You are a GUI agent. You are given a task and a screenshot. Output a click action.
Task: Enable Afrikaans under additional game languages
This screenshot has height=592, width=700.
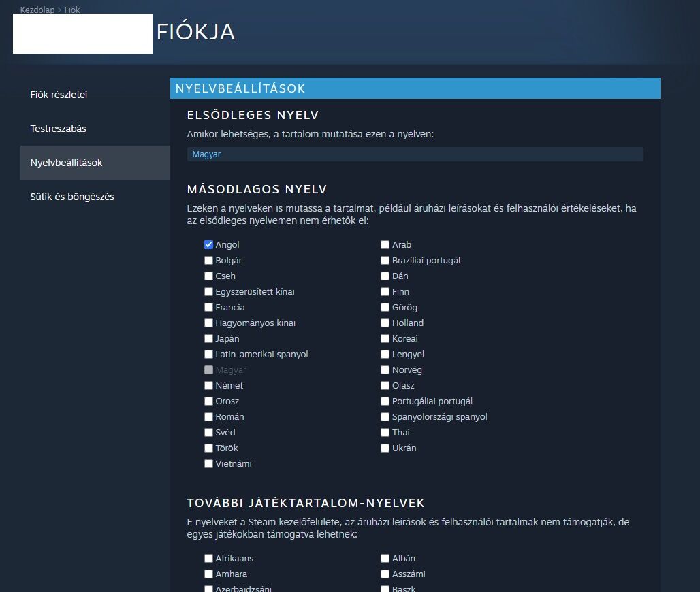(x=209, y=559)
